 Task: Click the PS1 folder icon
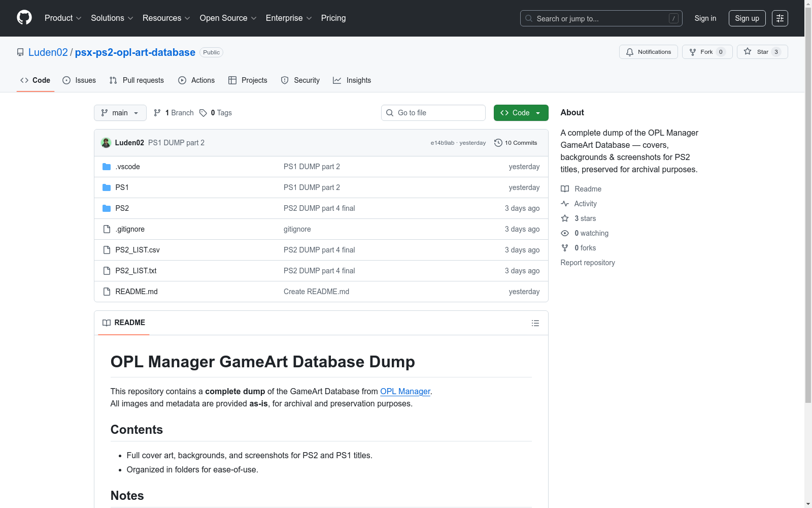coord(107,187)
